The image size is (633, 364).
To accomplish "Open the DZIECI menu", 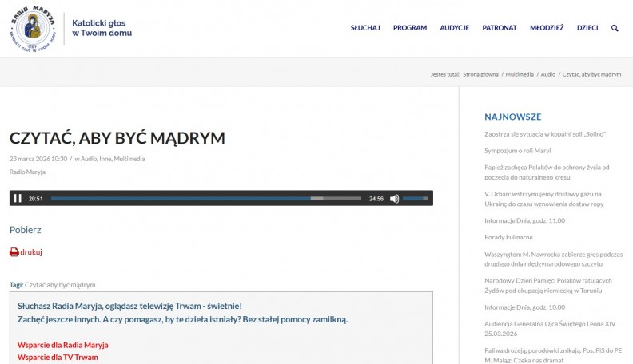I will [587, 28].
